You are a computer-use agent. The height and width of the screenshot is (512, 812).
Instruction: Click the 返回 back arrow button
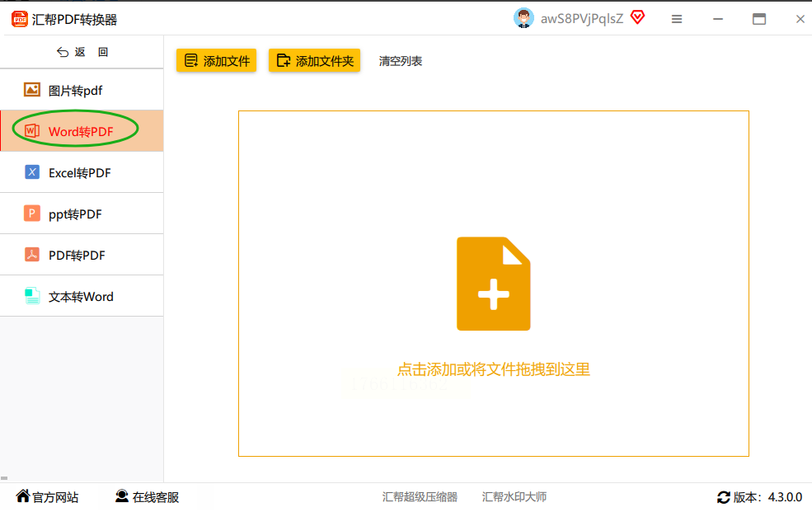pos(82,52)
